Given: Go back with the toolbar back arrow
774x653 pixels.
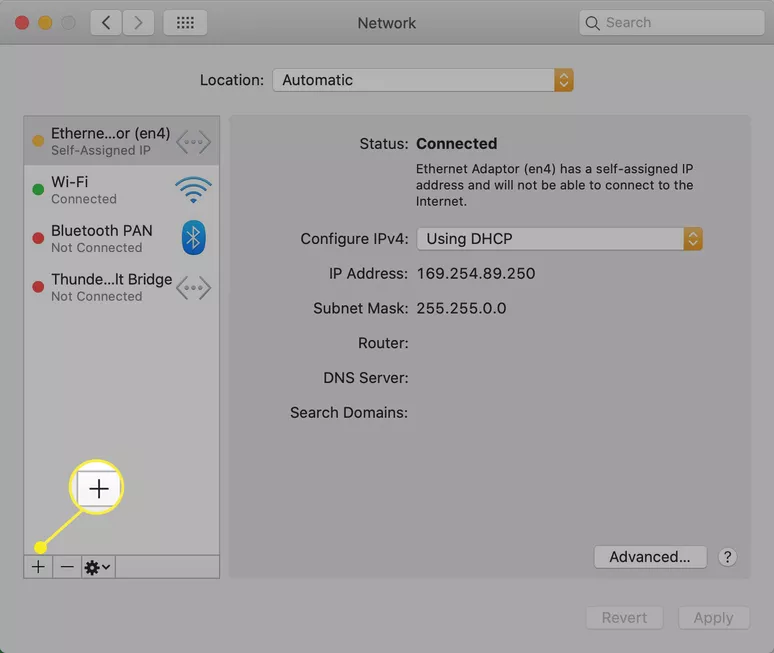Looking at the screenshot, I should [106, 23].
